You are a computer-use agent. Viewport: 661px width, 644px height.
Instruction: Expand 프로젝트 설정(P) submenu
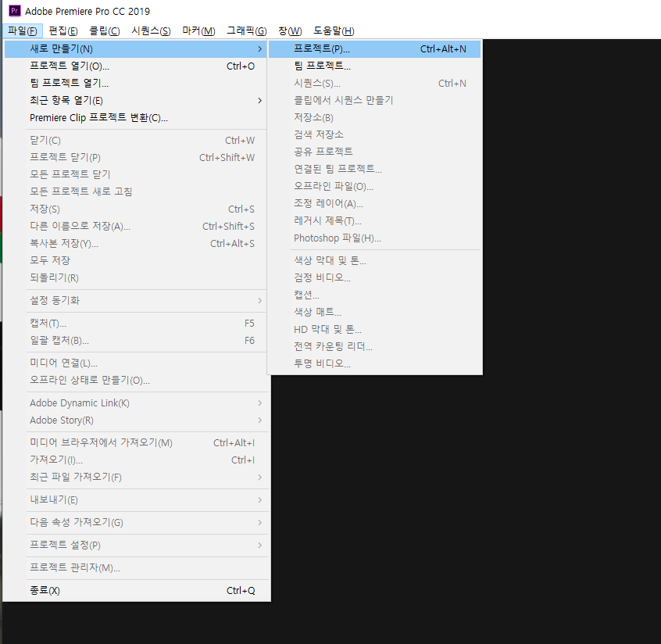[137, 546]
